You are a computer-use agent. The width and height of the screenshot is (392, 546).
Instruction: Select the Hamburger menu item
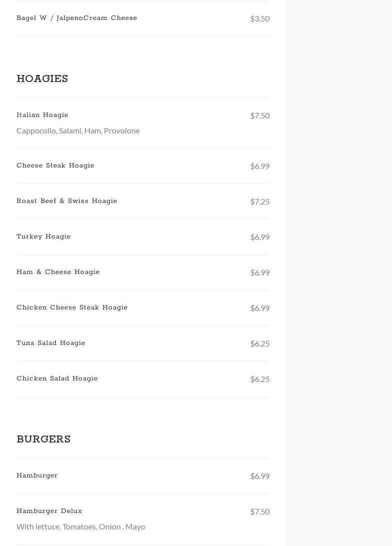point(37,475)
